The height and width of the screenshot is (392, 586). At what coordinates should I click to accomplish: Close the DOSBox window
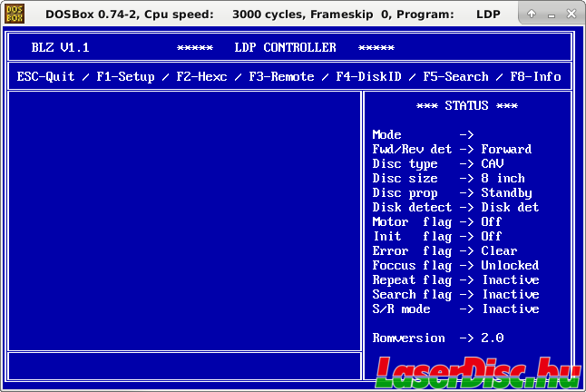click(x=571, y=15)
